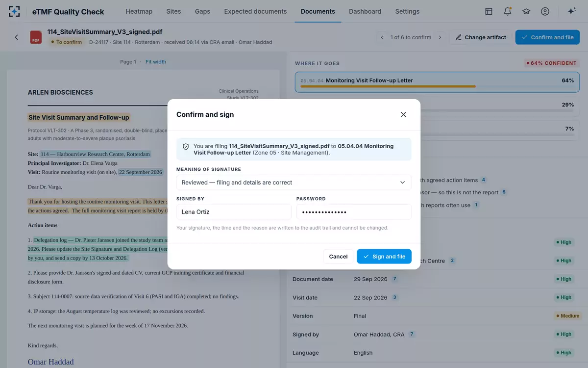Image resolution: width=588 pixels, height=368 pixels.
Task: Click reference badge 7 in Signed by row
Action: 412,334
